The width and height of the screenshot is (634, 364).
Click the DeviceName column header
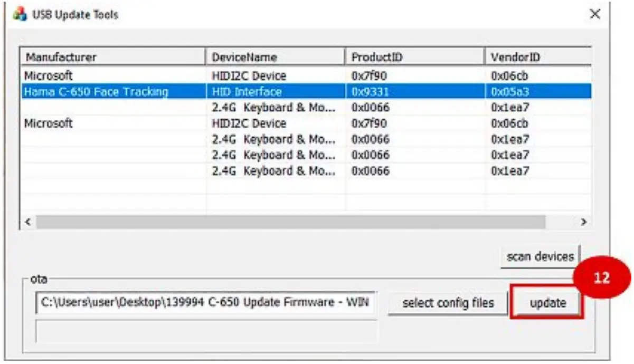click(275, 57)
